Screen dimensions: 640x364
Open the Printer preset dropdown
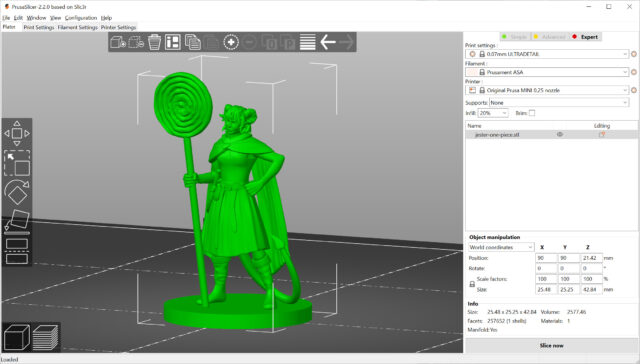point(547,90)
